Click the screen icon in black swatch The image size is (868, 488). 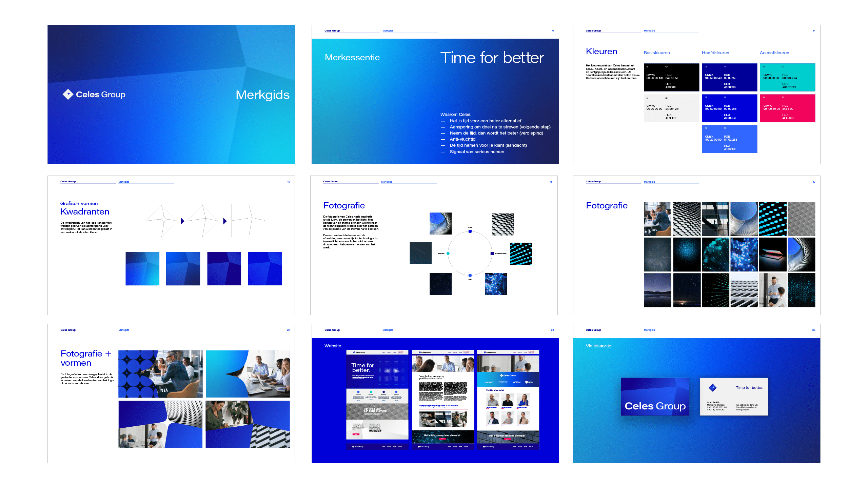click(666, 66)
